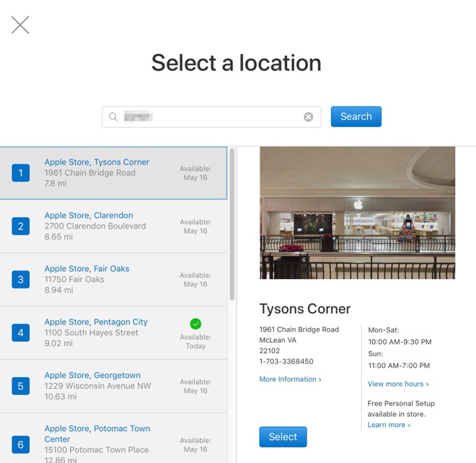This screenshot has width=476, height=463.
Task: Close the Select a location dialog
Action: 20,25
